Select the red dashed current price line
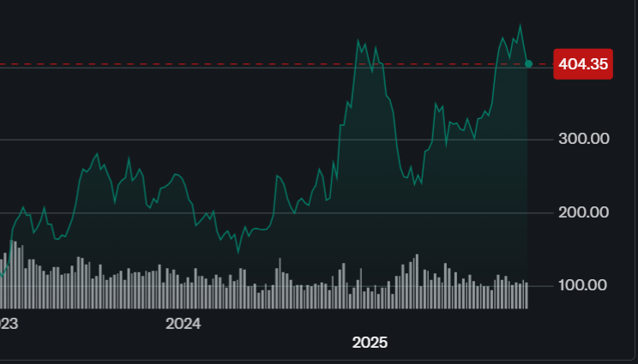 click(x=257, y=64)
